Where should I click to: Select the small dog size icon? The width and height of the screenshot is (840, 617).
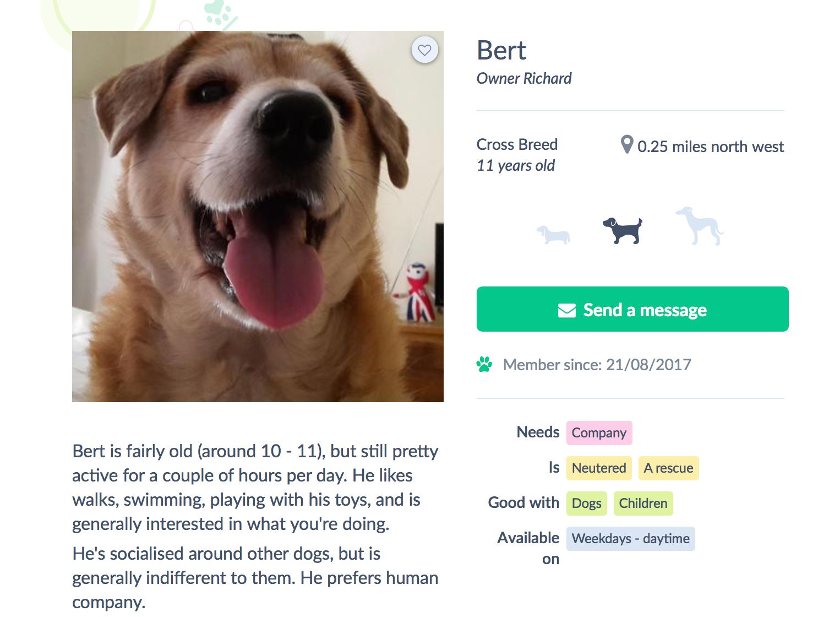coord(554,235)
